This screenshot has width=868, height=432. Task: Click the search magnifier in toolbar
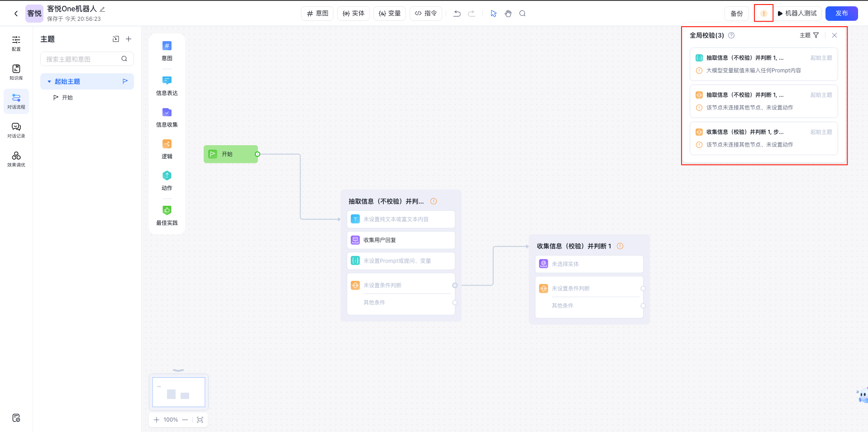pyautogui.click(x=522, y=14)
